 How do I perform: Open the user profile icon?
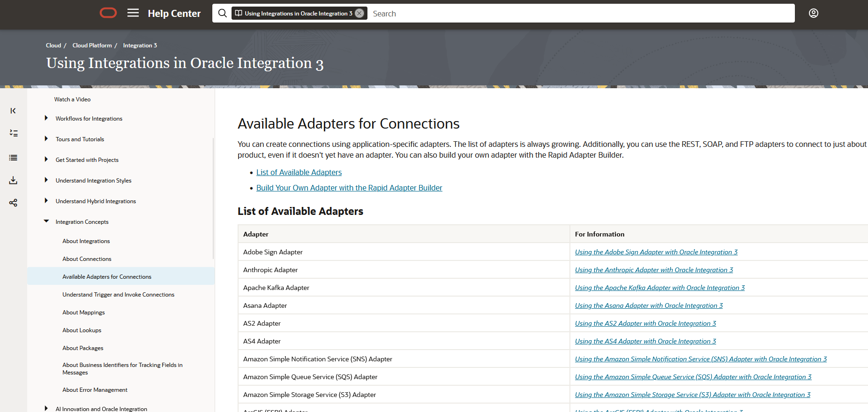(814, 13)
